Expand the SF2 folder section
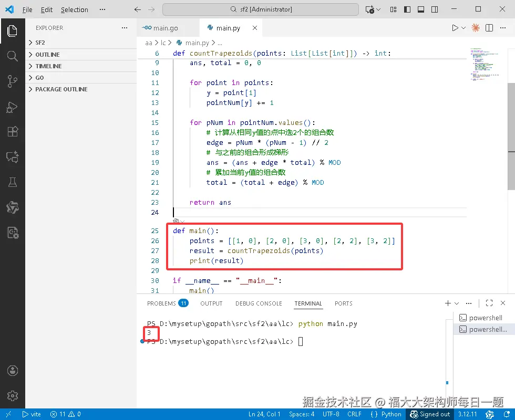 pos(81,43)
